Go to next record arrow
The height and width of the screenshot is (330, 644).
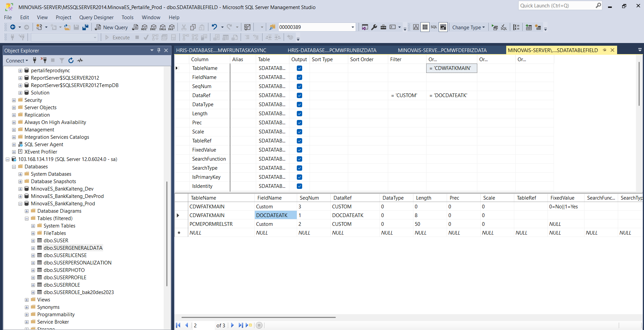[x=232, y=325]
